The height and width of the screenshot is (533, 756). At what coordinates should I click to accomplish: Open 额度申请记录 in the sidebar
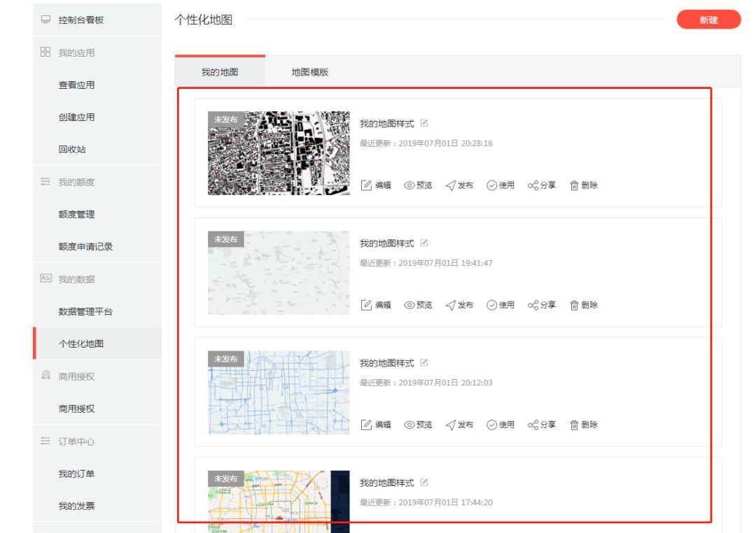tap(85, 247)
